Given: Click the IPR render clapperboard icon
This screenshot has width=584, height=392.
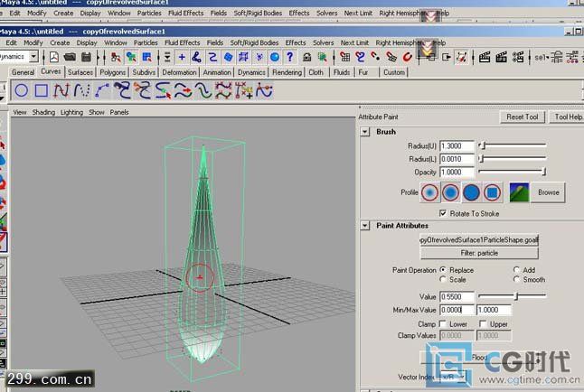Looking at the screenshot, I should pos(501,57).
